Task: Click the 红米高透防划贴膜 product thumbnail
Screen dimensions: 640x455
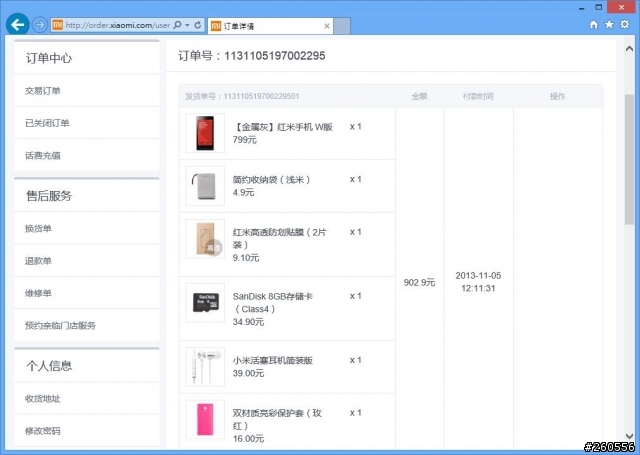Action: [205, 238]
